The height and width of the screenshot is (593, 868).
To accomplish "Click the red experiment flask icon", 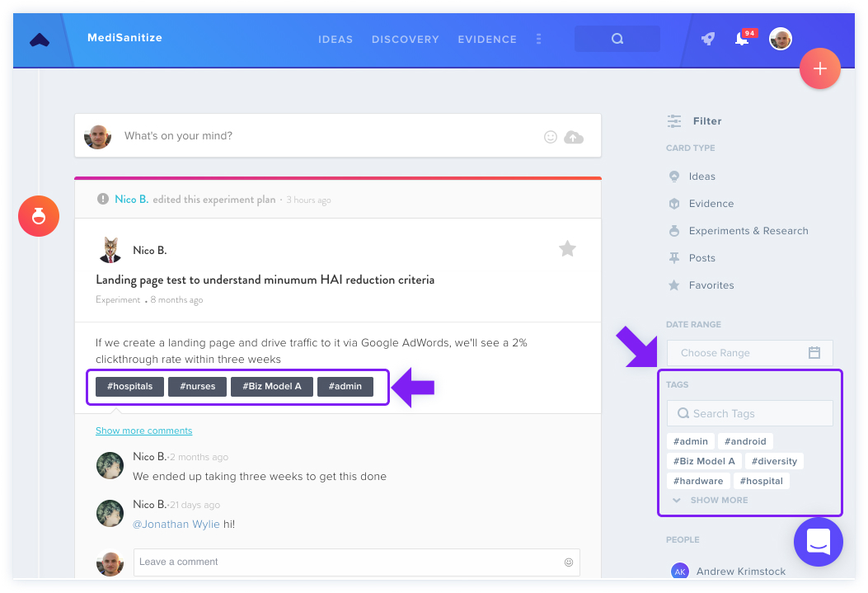I will pos(39,216).
